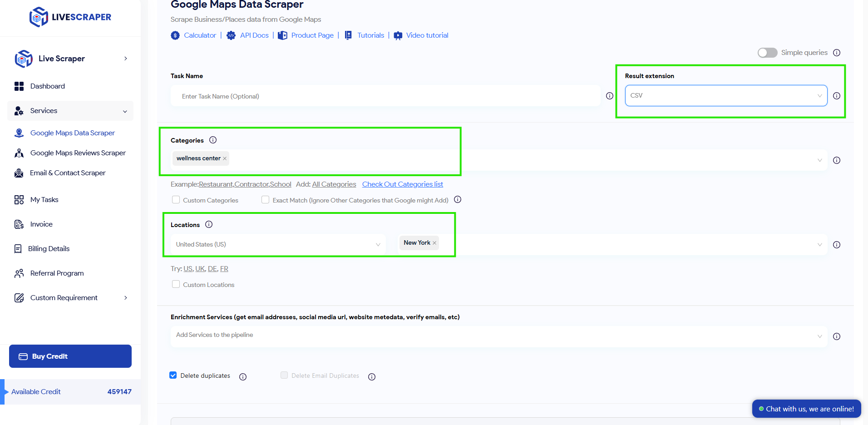
Task: Click the Custom Requirement pencil icon
Action: click(19, 298)
